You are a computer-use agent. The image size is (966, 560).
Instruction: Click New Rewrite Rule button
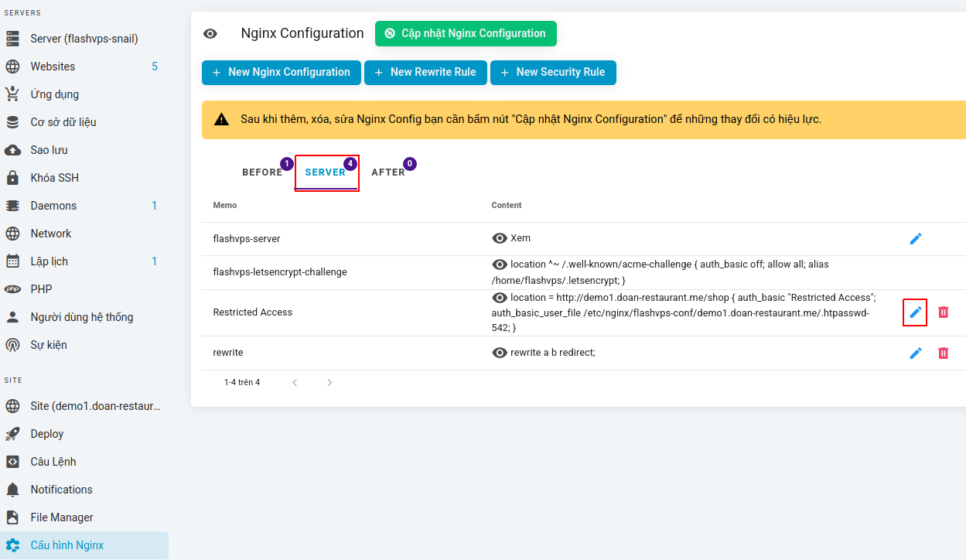pyautogui.click(x=425, y=72)
